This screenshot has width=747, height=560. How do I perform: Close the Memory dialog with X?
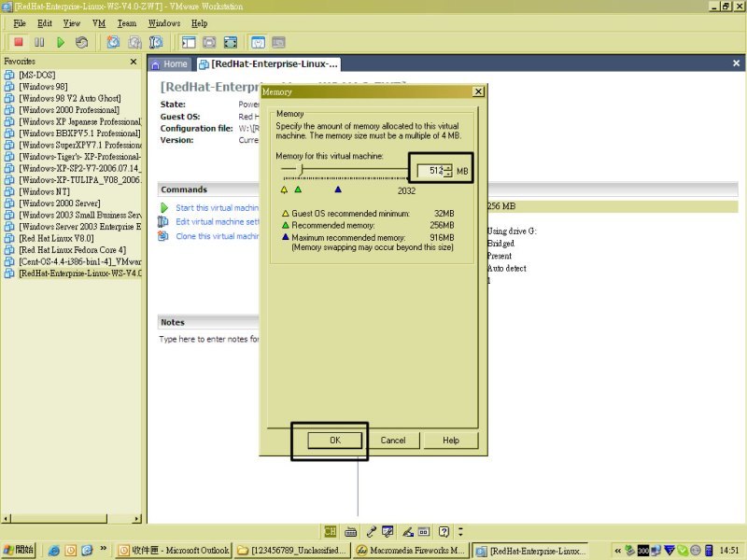tap(478, 91)
